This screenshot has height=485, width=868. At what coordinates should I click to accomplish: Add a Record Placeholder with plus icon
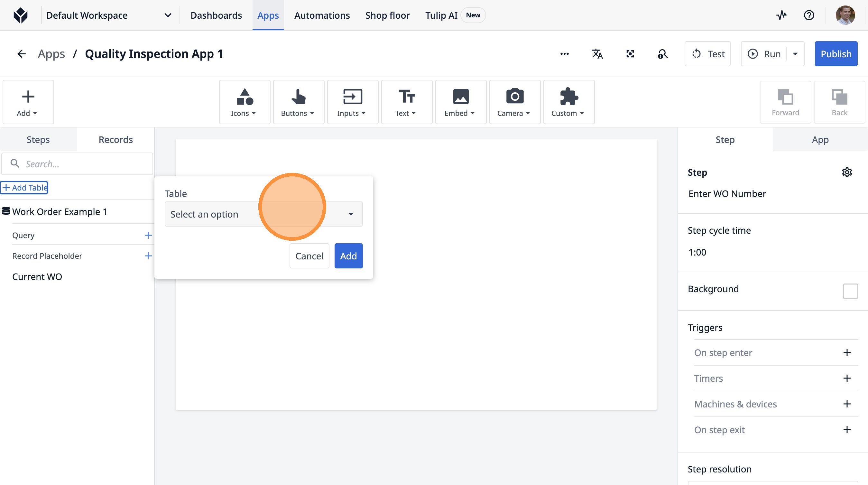[x=148, y=256]
